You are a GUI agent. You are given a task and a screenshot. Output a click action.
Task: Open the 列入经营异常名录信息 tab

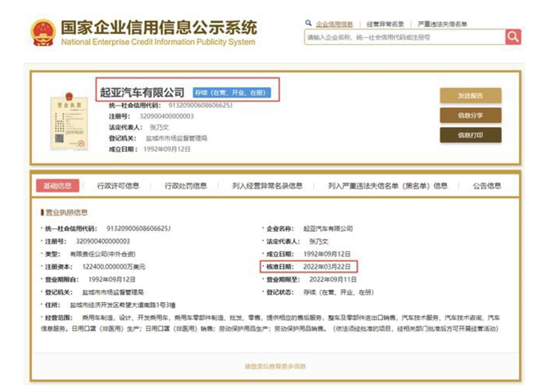coord(267,185)
